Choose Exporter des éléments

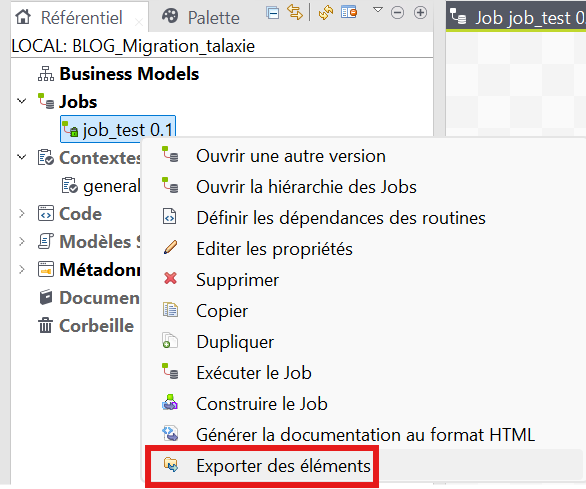283,466
